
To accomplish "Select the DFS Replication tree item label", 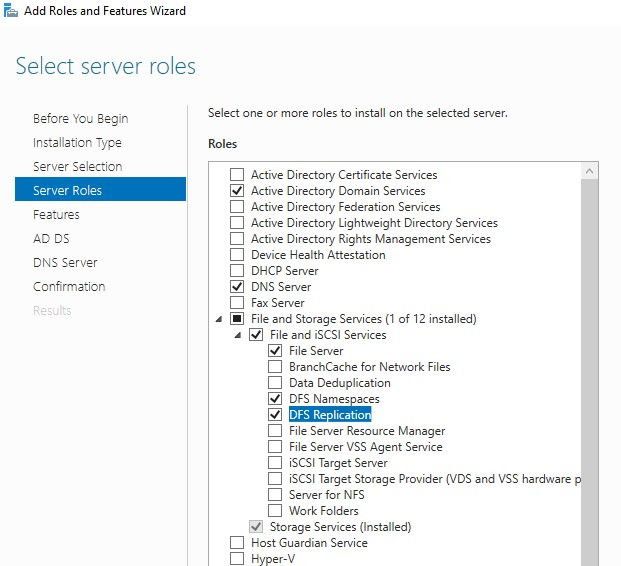I will pyautogui.click(x=330, y=414).
